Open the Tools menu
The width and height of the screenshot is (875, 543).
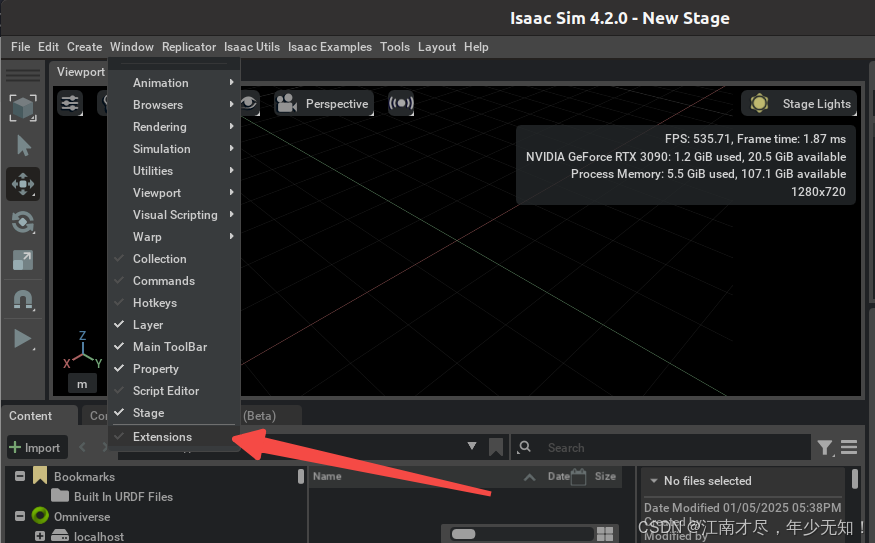(x=395, y=47)
